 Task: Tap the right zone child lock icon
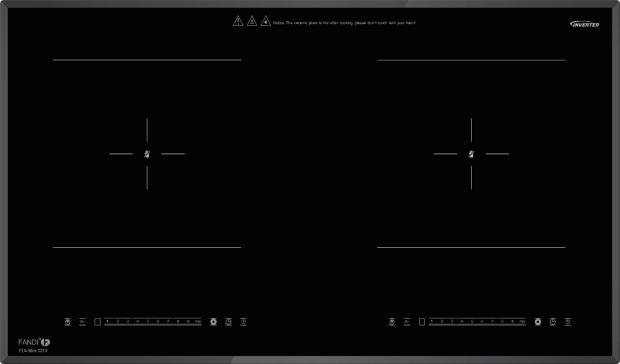(x=391, y=322)
